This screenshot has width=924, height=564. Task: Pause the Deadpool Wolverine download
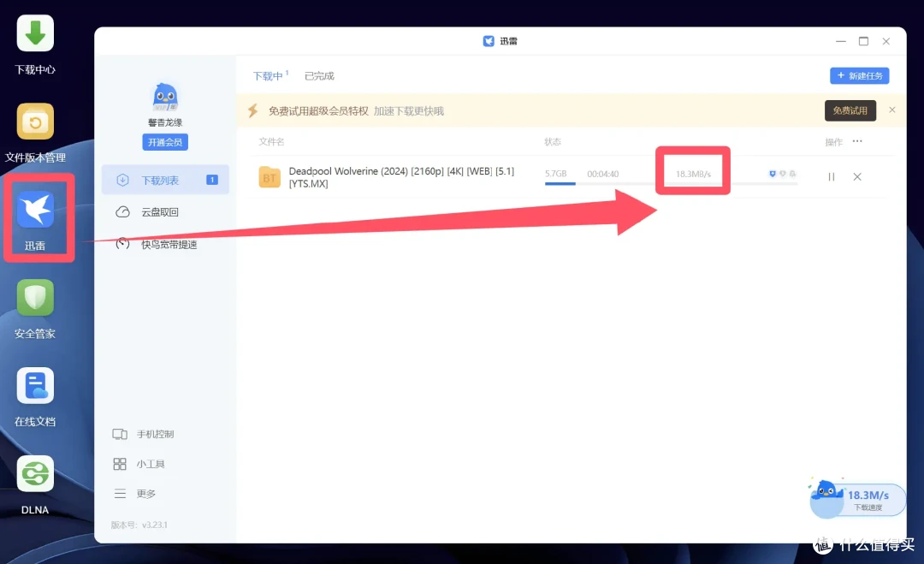click(x=832, y=177)
